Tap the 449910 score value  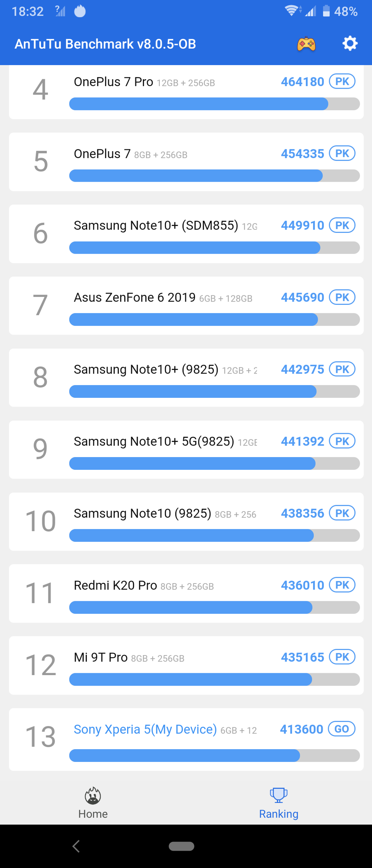coord(302,226)
